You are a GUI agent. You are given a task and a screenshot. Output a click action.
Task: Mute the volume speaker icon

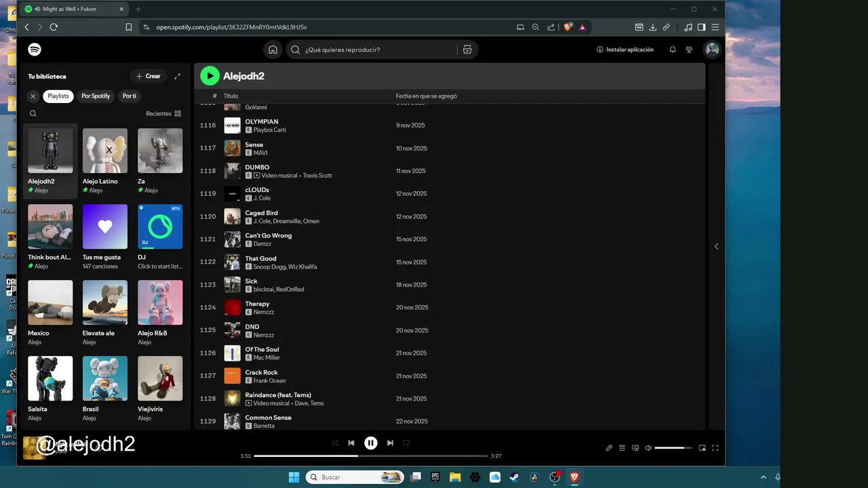click(648, 448)
